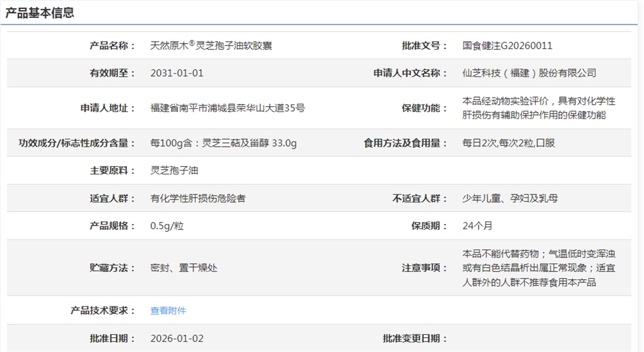
Task: Click the product name 天然原木灵芝孢子油软胶囊
Action: click(211, 46)
